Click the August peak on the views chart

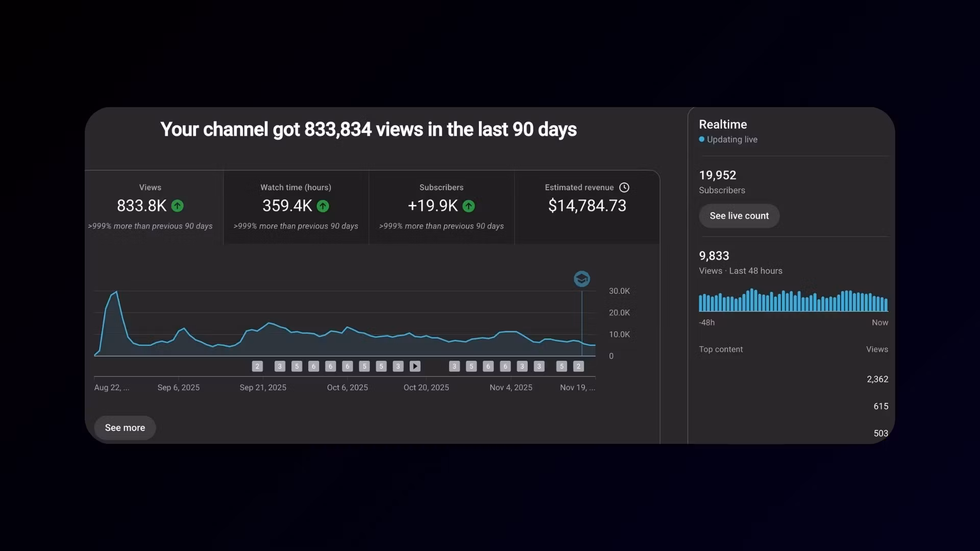click(117, 292)
